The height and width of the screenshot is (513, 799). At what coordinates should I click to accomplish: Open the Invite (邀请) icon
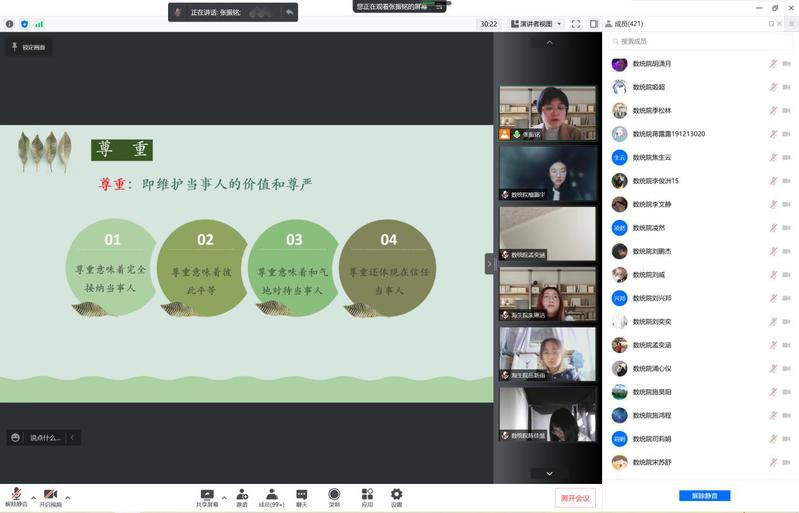tap(241, 497)
